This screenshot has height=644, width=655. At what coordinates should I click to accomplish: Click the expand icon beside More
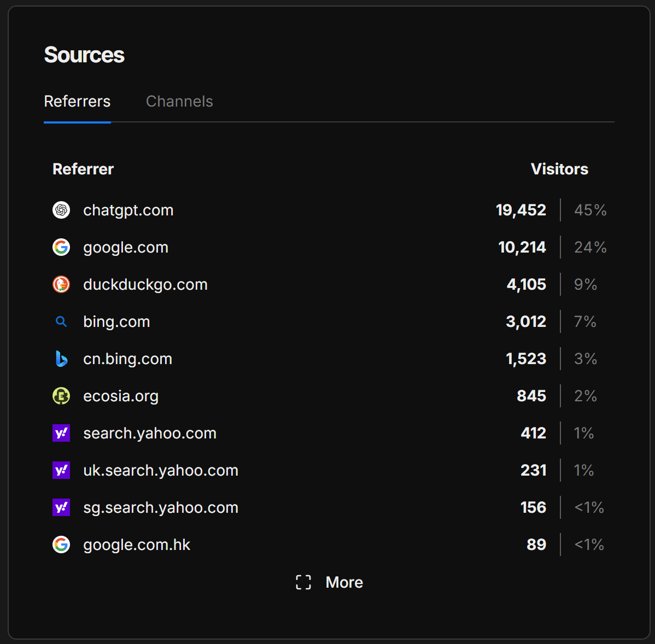coord(303,582)
